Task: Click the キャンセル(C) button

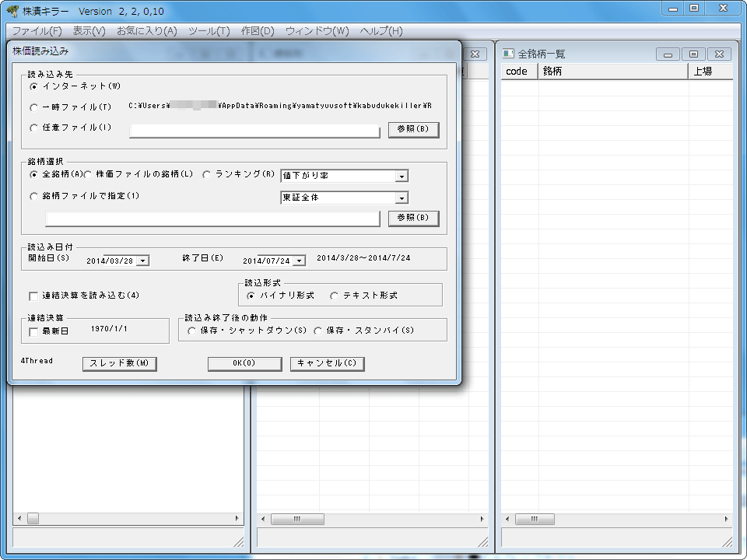Action: [328, 364]
